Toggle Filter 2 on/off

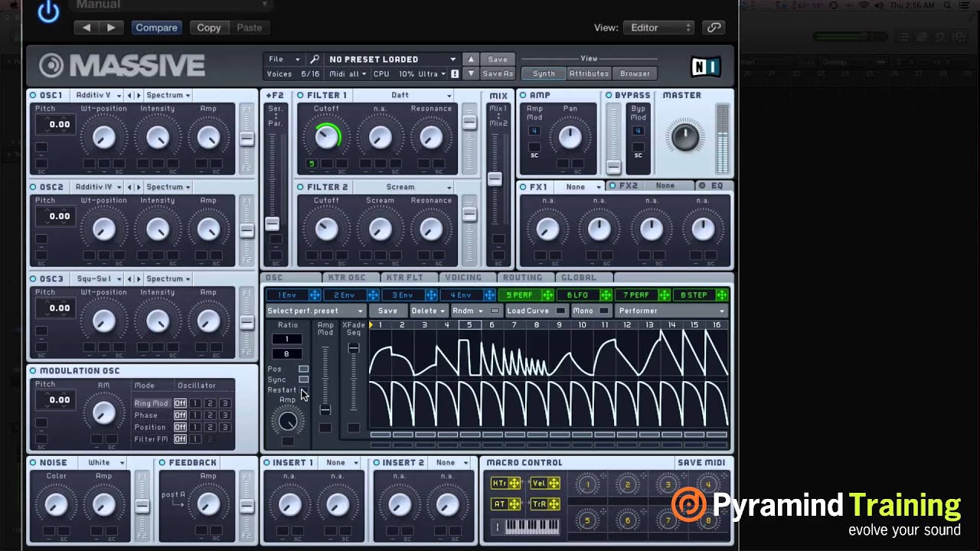[300, 187]
